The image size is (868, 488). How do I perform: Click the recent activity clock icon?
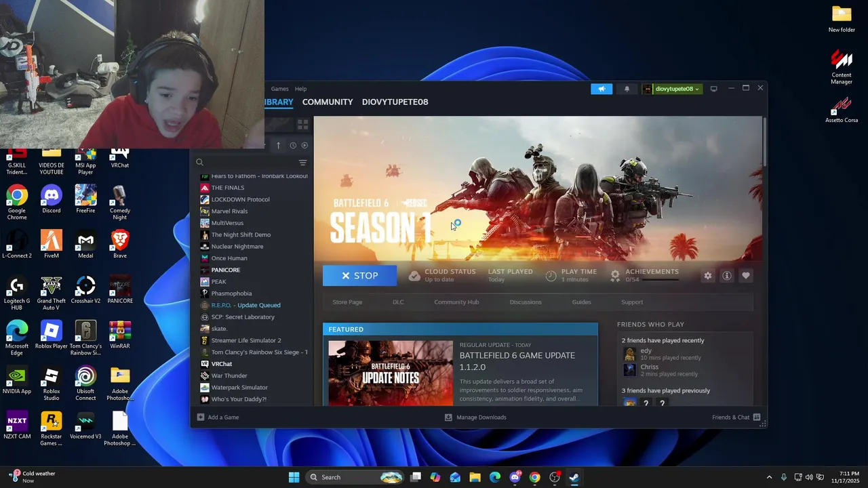click(293, 145)
